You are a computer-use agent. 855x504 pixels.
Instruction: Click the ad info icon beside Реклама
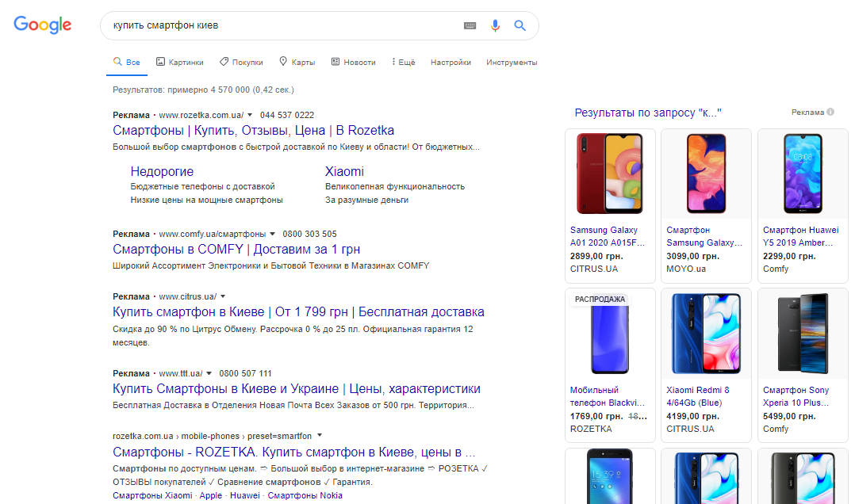point(830,113)
